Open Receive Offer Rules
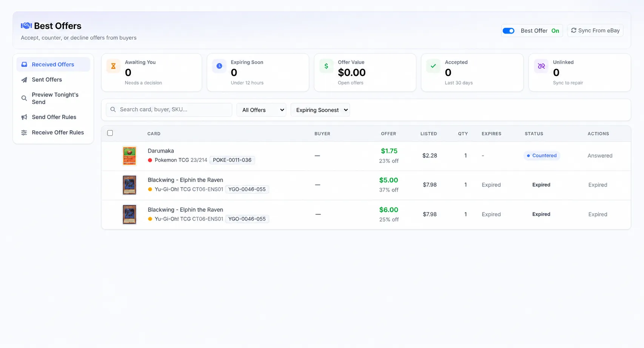644x348 pixels. pyautogui.click(x=53, y=132)
